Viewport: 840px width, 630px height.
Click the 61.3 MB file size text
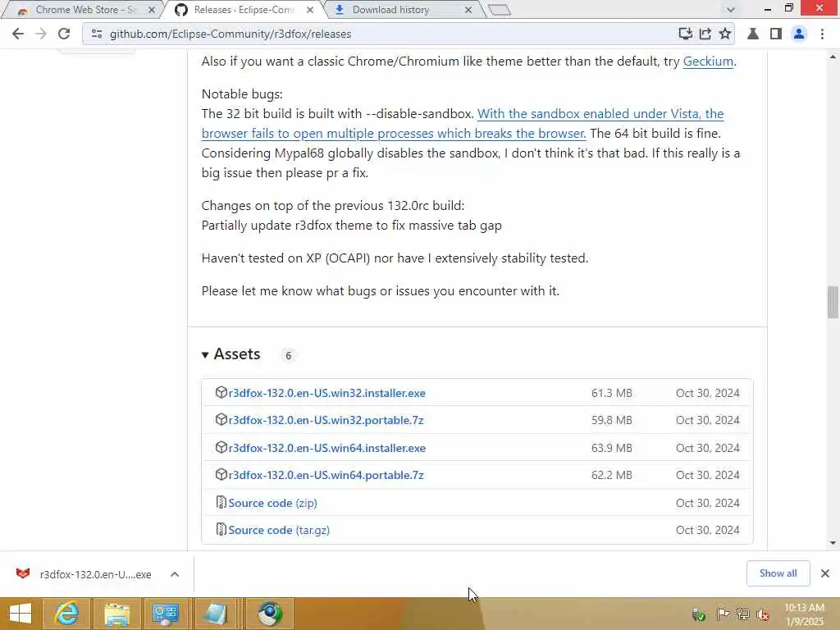[612, 393]
